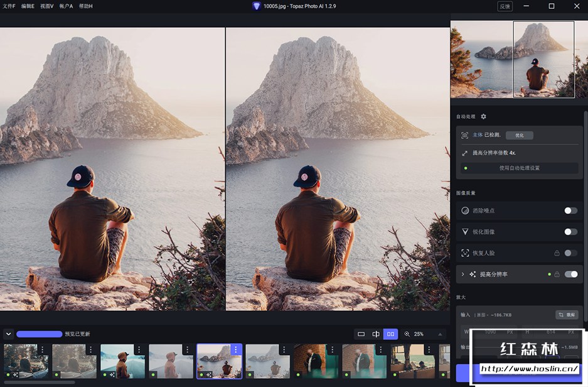
Task: Open three-dot menu on selected thumbnail
Action: (x=236, y=349)
